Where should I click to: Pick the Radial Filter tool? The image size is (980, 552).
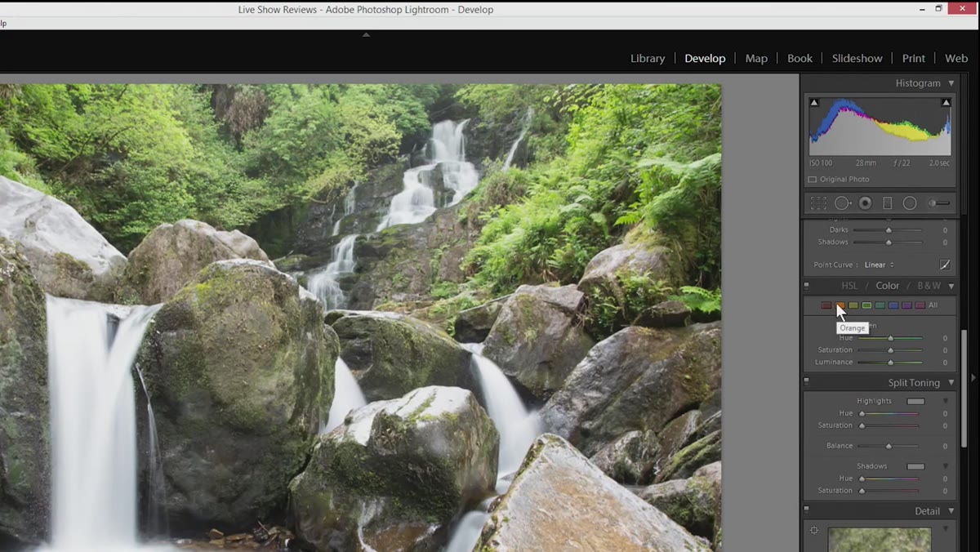coord(910,203)
